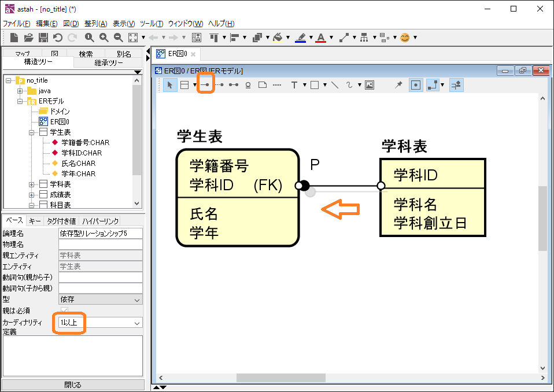Click the 物理名 input field
The height and width of the screenshot is (392, 554).
(100, 245)
